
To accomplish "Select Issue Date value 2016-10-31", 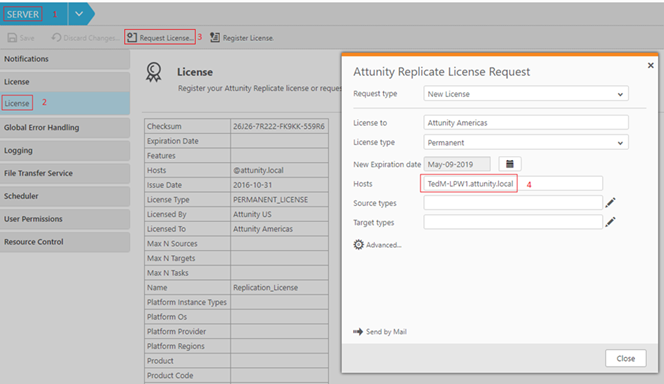I will coord(252,185).
